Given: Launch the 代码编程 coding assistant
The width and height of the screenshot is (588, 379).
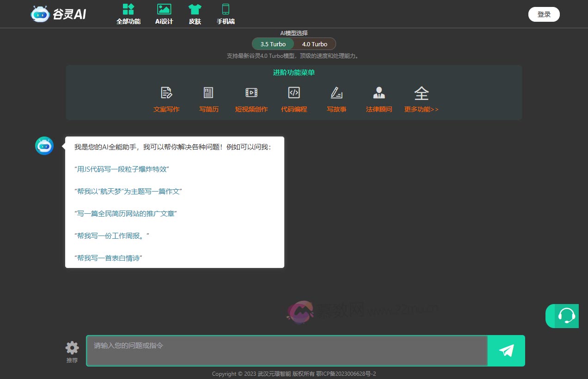Looking at the screenshot, I should click(294, 99).
